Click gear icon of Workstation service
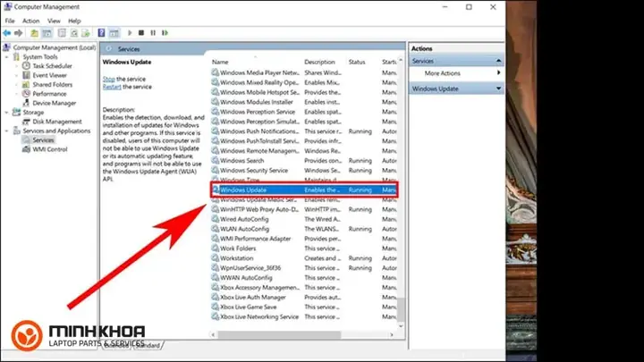The height and width of the screenshot is (362, 644). pos(215,258)
